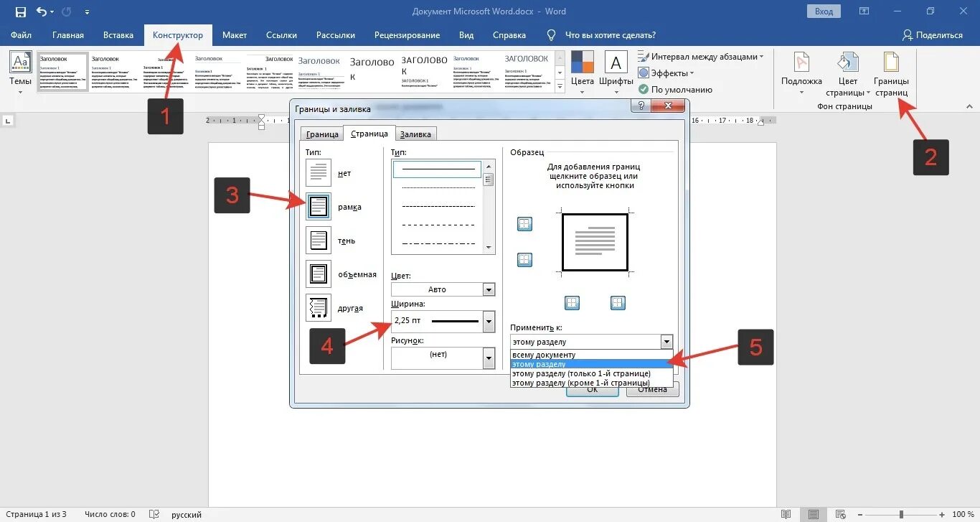This screenshot has width=980, height=522.
Task: Switch to the Вид ribbon tab
Action: (x=466, y=35)
